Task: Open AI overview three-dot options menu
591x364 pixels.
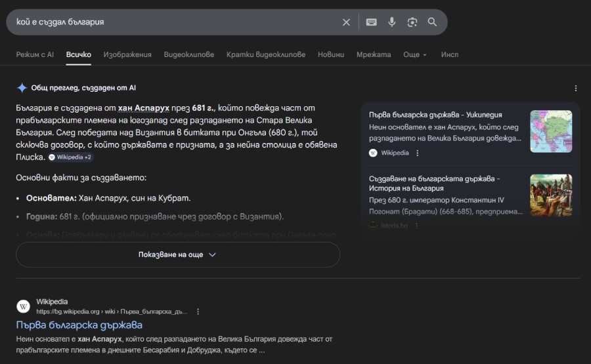Action: coord(575,88)
